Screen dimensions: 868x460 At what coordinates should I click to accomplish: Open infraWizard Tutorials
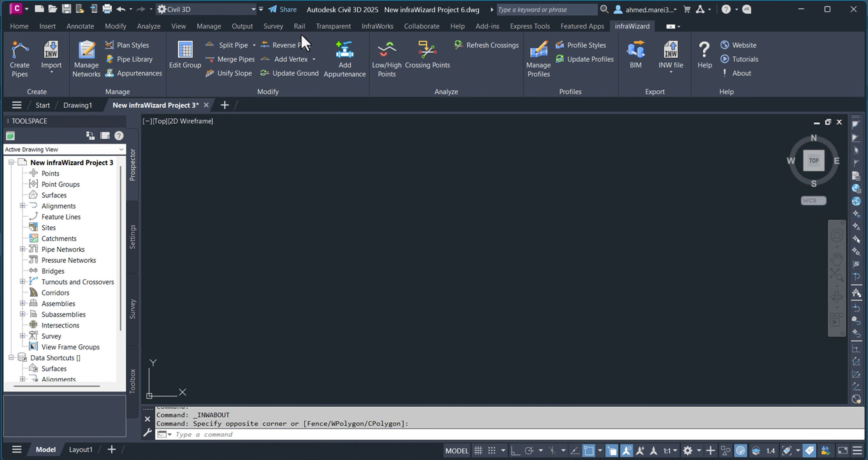739,59
